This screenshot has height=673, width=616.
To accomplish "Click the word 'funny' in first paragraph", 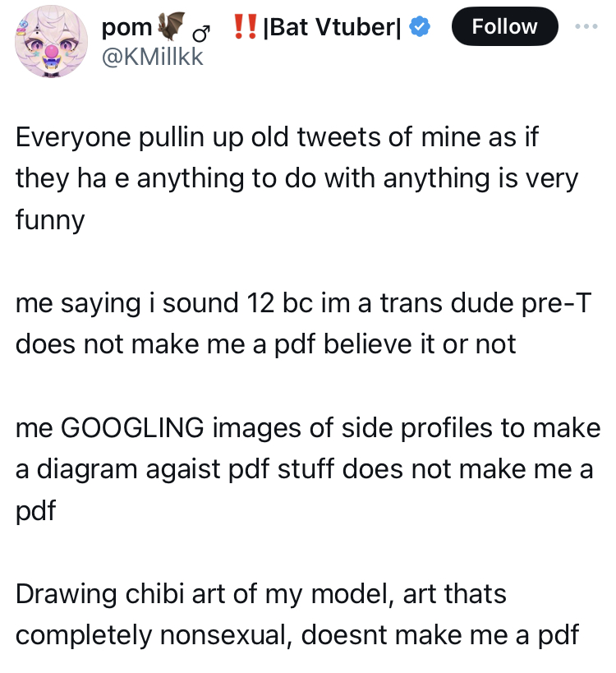I will [50, 220].
